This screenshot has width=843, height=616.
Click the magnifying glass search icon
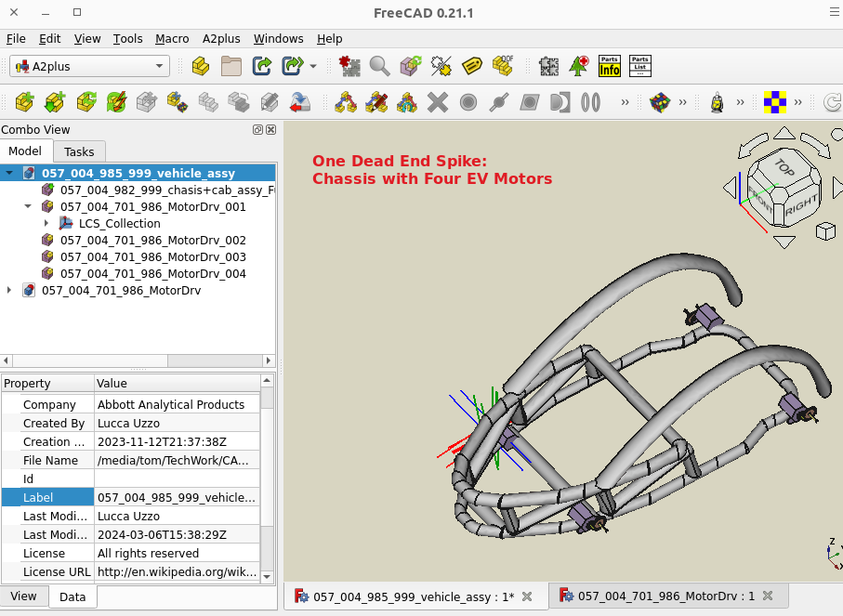point(379,66)
